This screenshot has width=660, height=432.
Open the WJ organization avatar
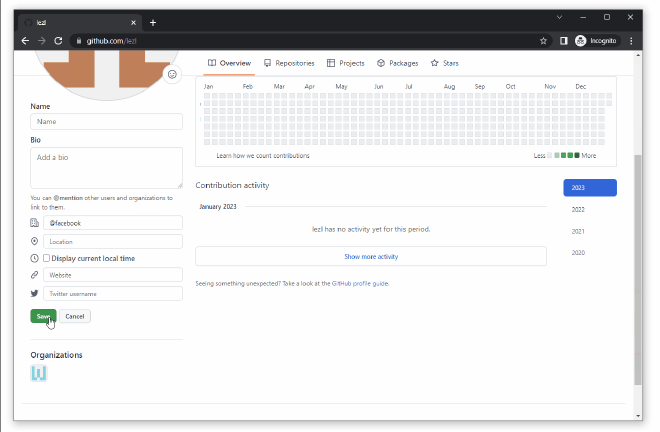pos(39,373)
